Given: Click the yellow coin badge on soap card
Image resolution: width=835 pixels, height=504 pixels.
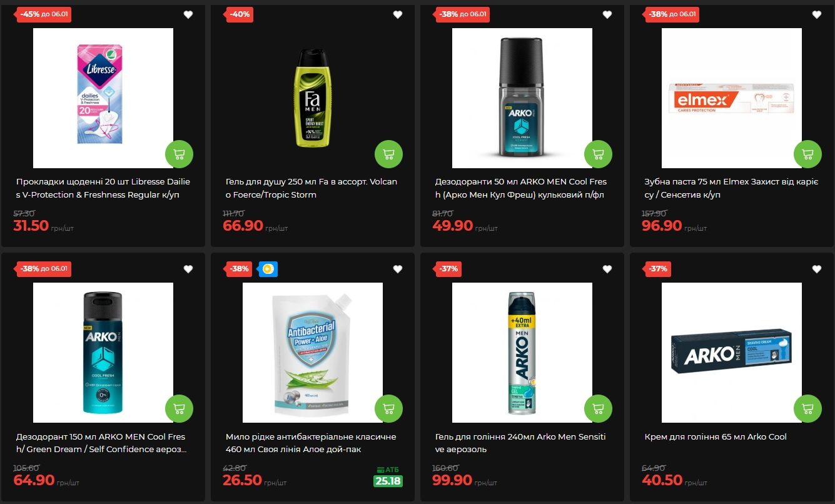Looking at the screenshot, I should [268, 270].
